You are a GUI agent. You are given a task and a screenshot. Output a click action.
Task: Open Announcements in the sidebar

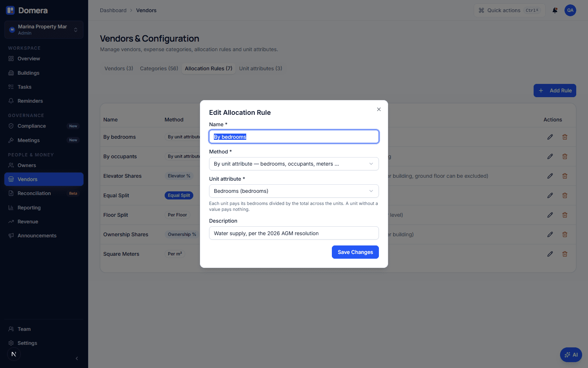click(x=44, y=236)
